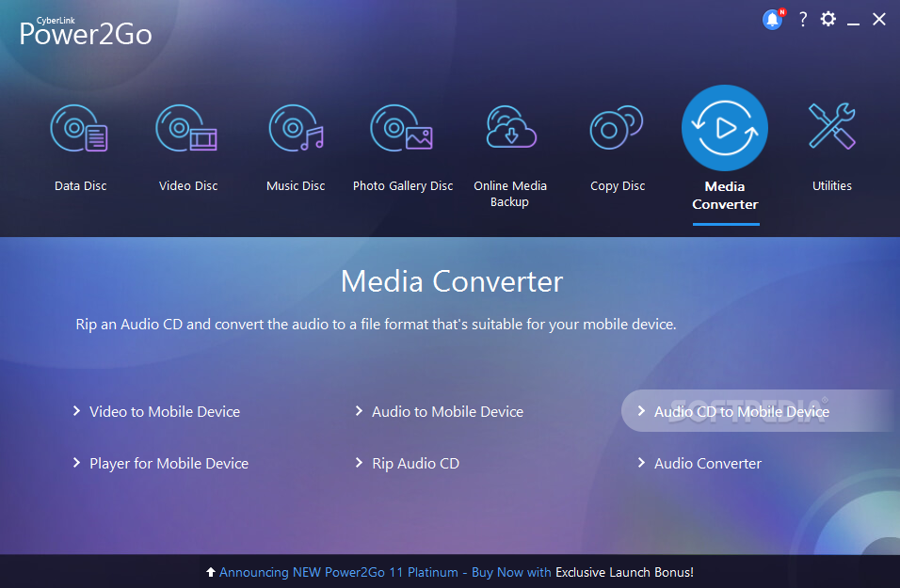The image size is (900, 588).
Task: Click the CyberLink Power2Go logo
Action: click(x=86, y=32)
